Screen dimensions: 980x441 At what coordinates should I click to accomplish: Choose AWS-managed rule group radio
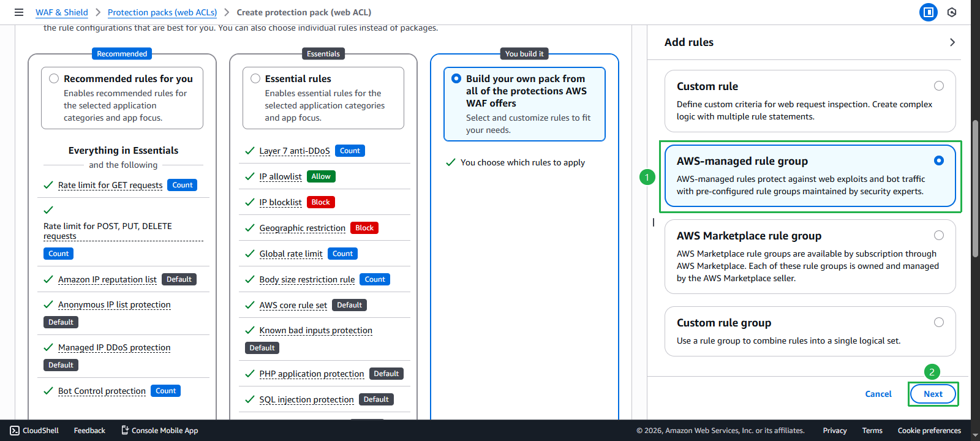[x=939, y=160]
